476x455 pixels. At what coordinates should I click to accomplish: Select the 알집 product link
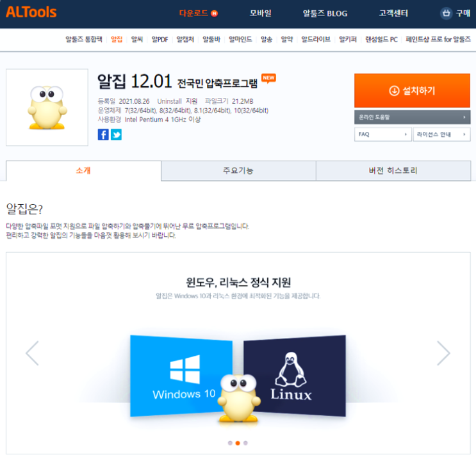pos(117,40)
